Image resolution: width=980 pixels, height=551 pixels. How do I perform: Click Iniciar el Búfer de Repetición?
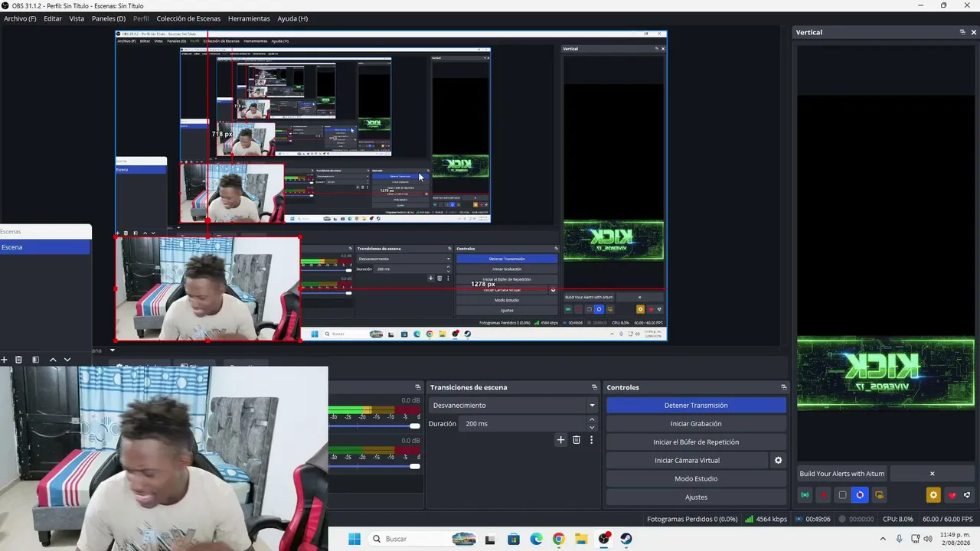(696, 442)
